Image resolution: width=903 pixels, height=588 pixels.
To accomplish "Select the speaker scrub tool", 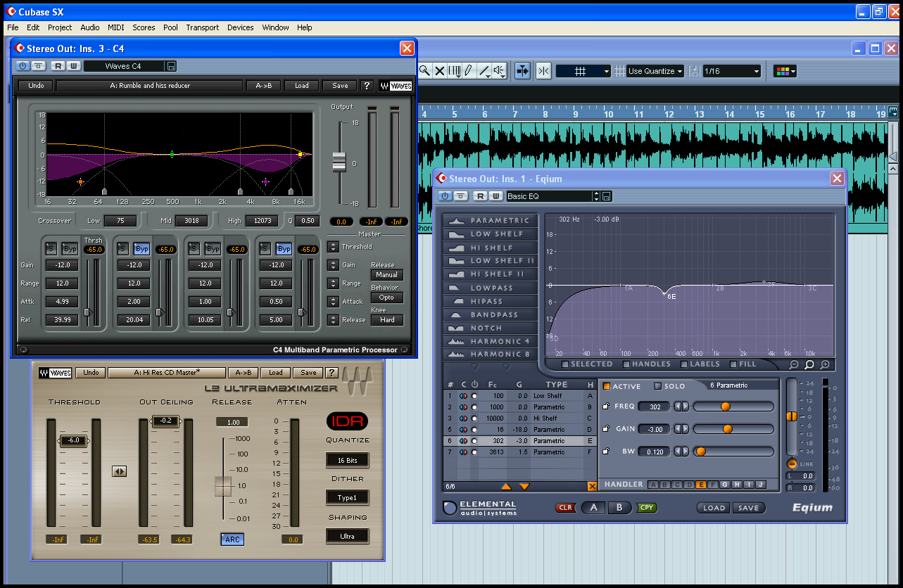I will click(x=499, y=71).
